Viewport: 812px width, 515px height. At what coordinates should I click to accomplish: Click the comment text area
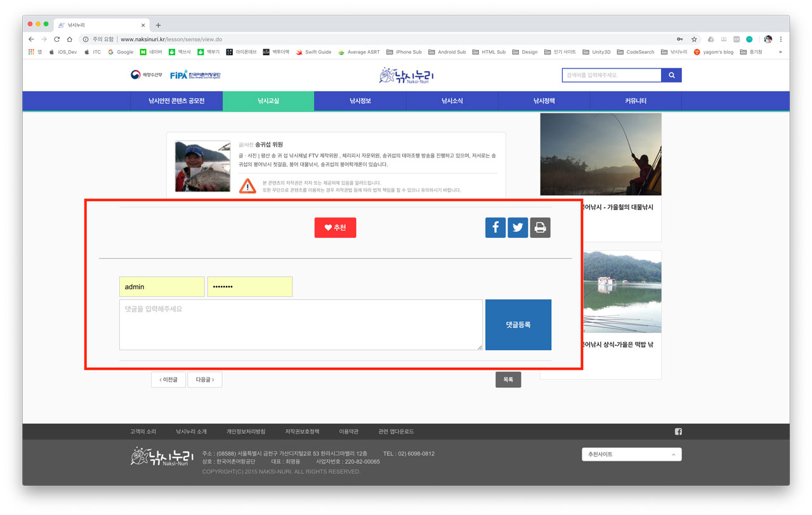point(301,325)
